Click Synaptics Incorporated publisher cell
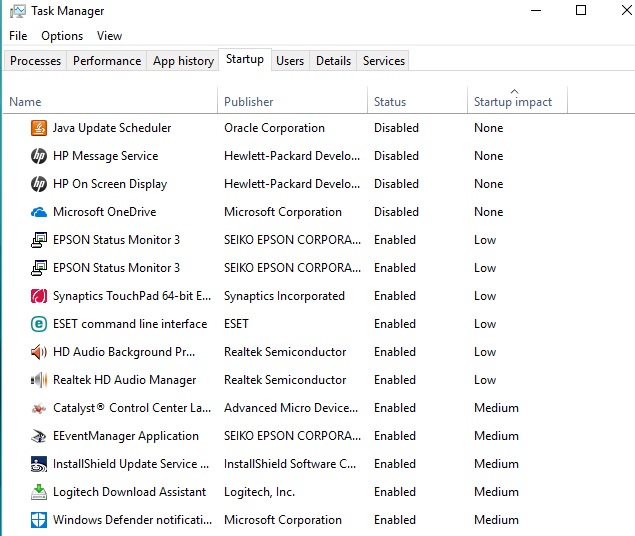635x536 pixels. (284, 296)
